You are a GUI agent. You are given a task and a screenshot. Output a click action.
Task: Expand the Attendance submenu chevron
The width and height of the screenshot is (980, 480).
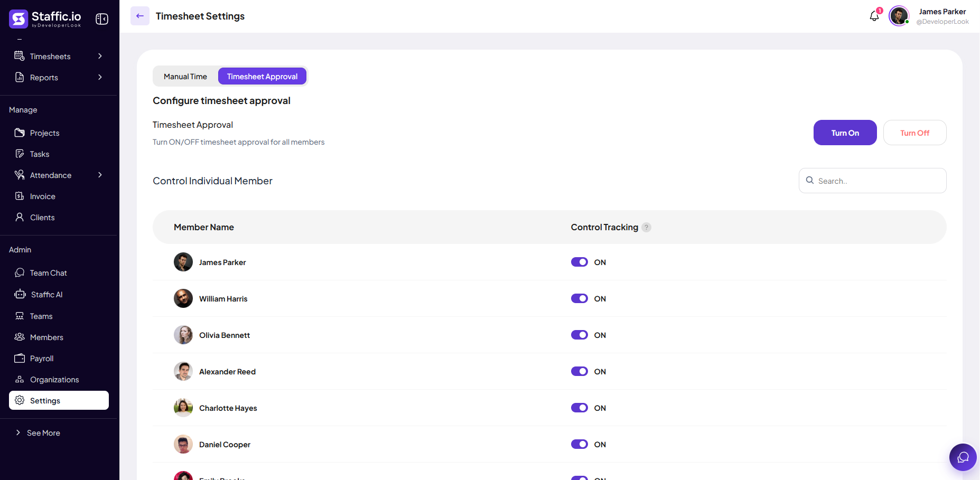(x=100, y=175)
